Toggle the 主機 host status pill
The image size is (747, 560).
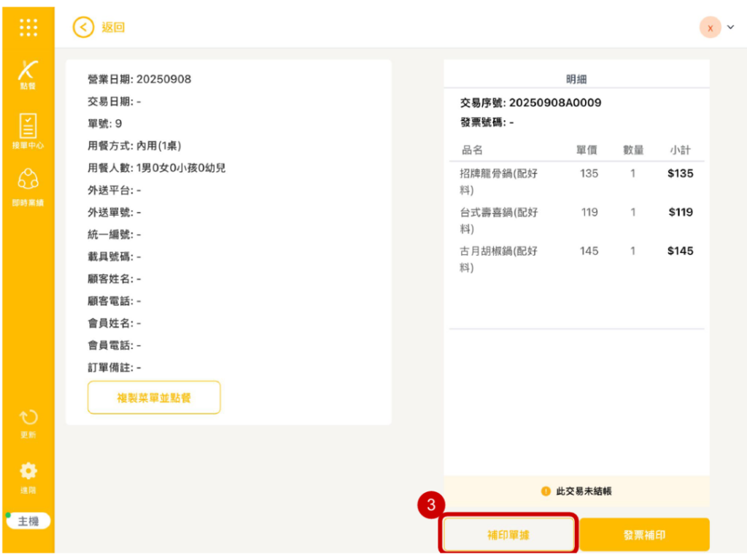pos(28,521)
